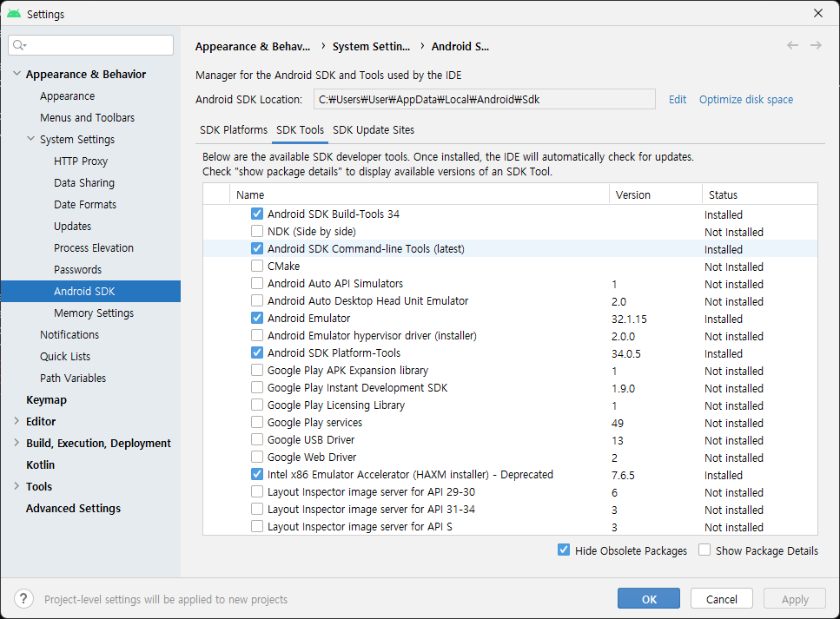The width and height of the screenshot is (840, 619).
Task: Uncheck Android SDK Command-line Tools (latest)
Action: [x=257, y=248]
